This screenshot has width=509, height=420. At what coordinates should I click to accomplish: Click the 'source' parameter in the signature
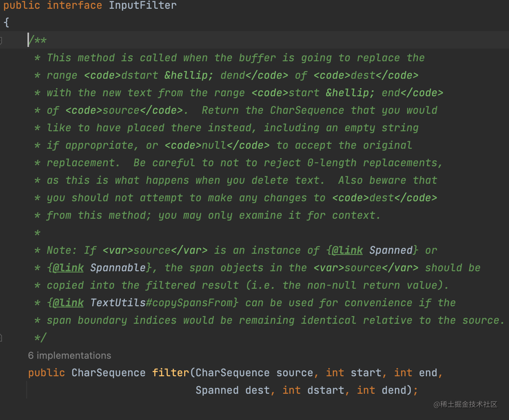click(x=295, y=373)
